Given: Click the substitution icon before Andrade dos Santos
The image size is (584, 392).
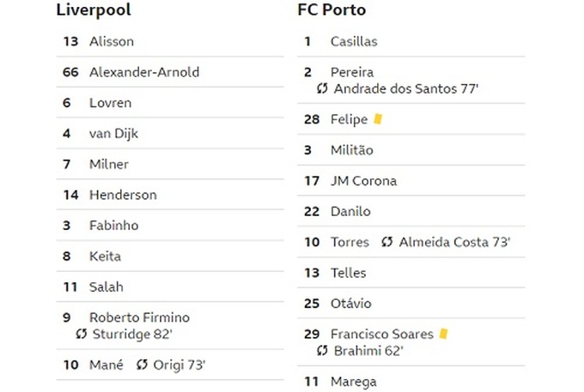Looking at the screenshot, I should point(322,88).
